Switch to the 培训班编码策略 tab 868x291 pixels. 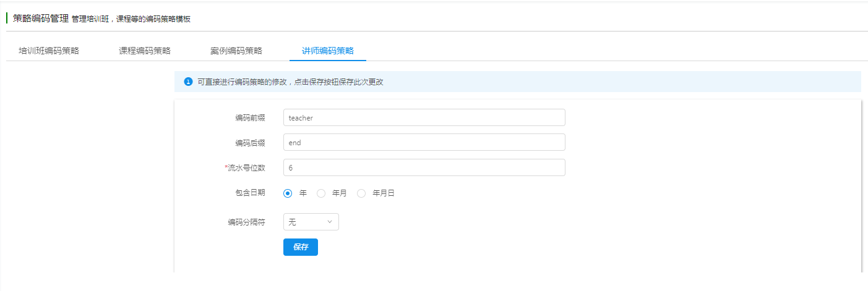tap(49, 51)
